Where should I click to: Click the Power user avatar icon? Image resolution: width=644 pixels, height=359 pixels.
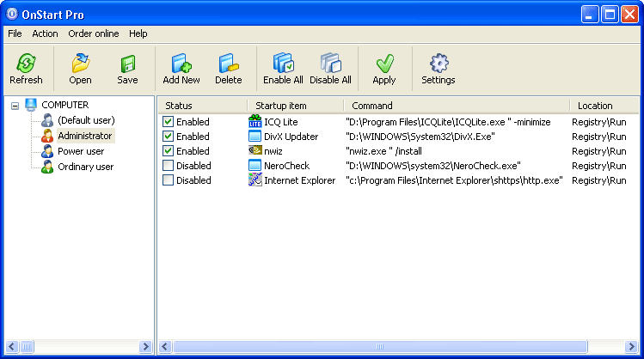[47, 151]
